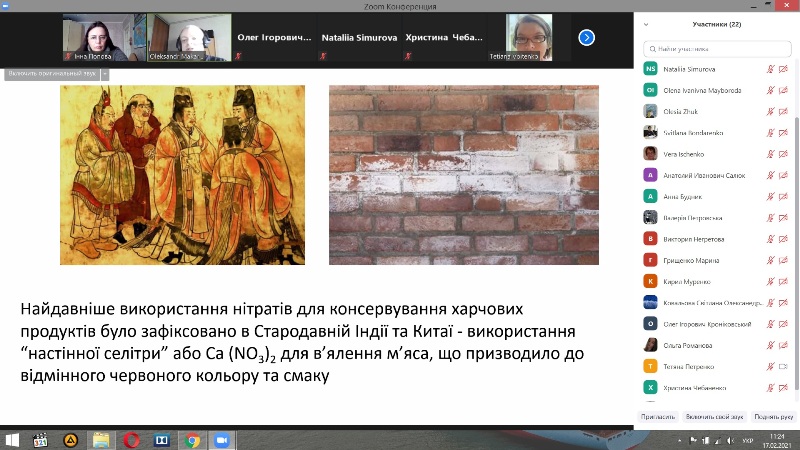The width and height of the screenshot is (800, 450).
Task: Click camera-off icon for Виктория Негретова
Action: pos(783,239)
